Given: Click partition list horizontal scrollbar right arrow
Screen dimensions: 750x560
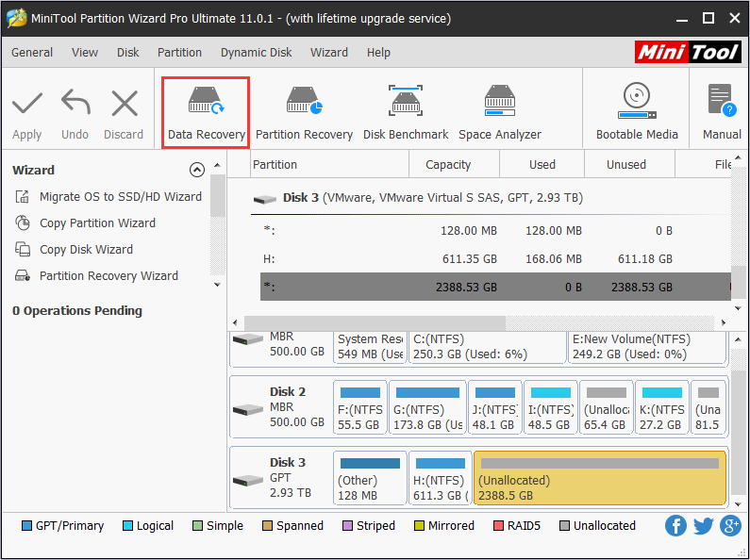Looking at the screenshot, I should click(x=724, y=322).
